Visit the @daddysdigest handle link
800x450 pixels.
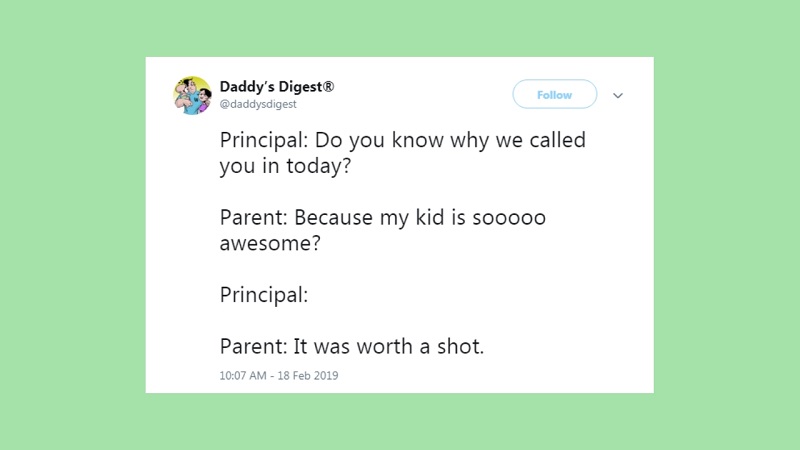[258, 104]
